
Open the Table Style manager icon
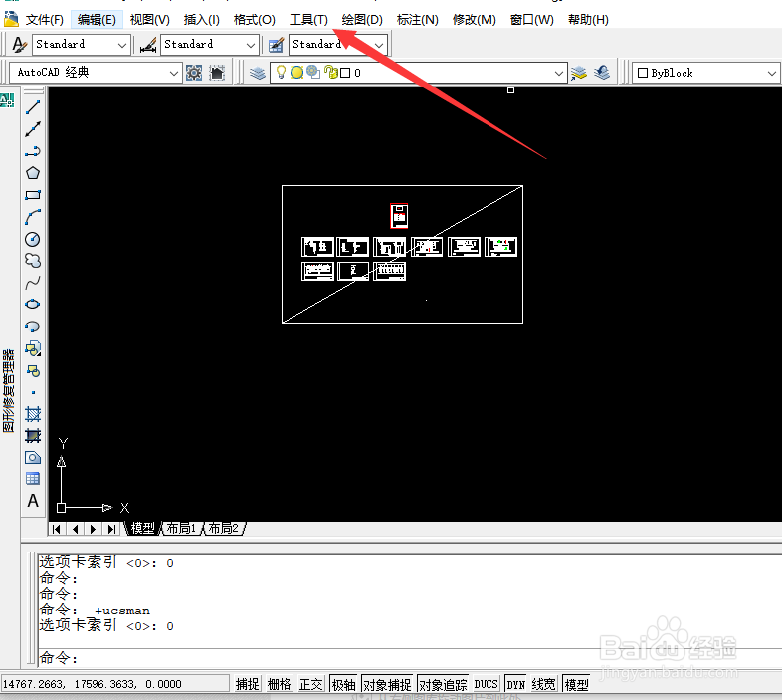(276, 45)
